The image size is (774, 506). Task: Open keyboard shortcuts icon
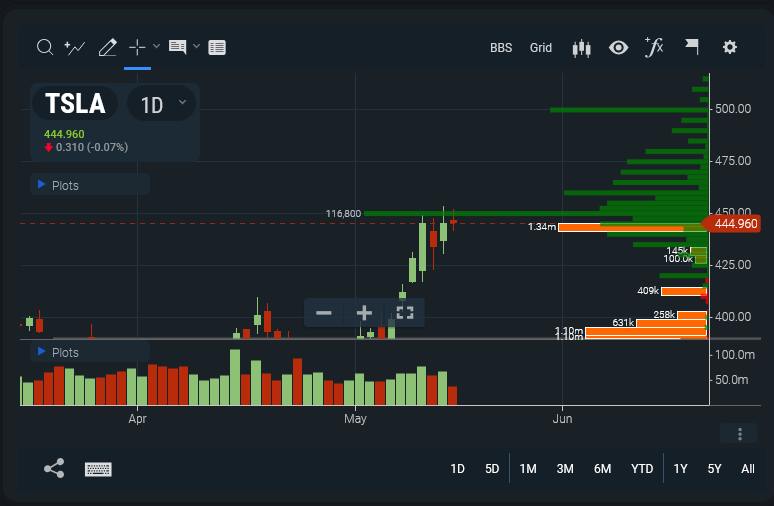pos(98,469)
